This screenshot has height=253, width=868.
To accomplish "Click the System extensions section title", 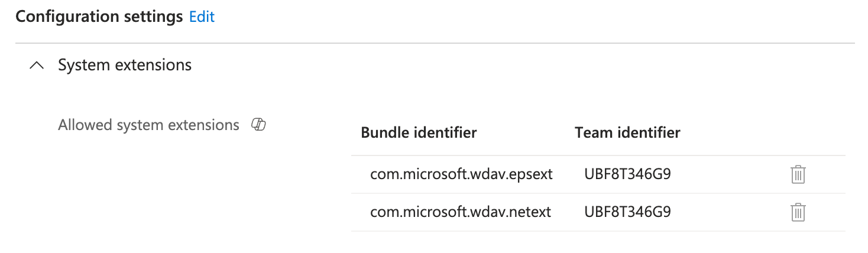I will coord(125,65).
